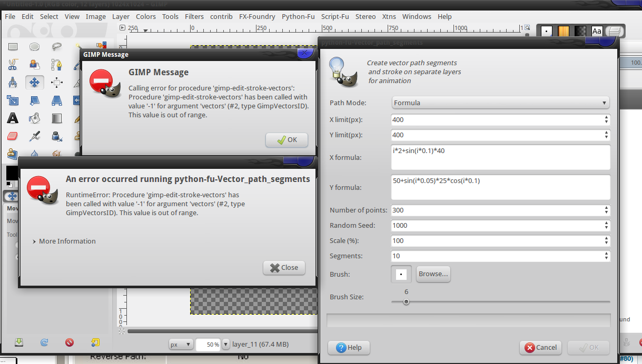Select the Foreground Select tool
The height and width of the screenshot is (364, 642).
tap(35, 64)
